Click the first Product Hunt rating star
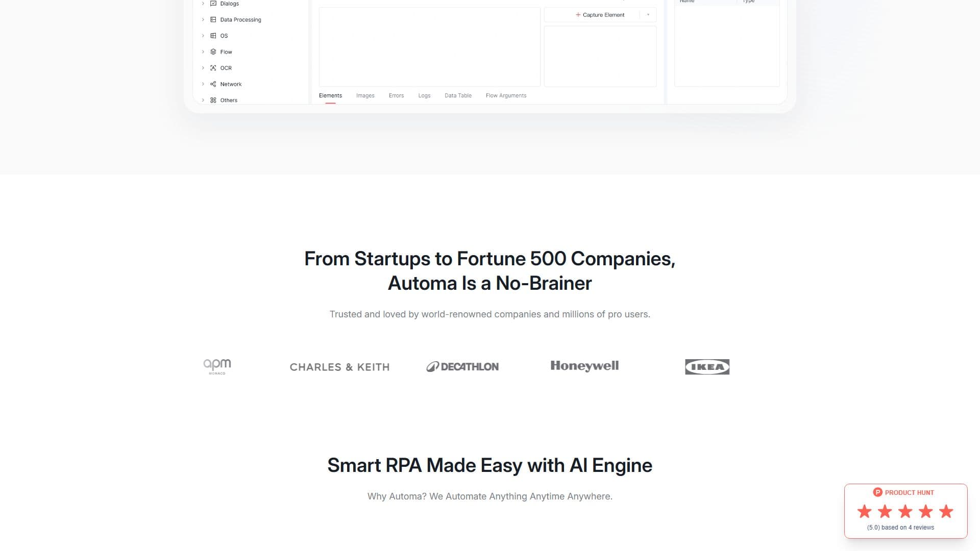 pyautogui.click(x=865, y=511)
